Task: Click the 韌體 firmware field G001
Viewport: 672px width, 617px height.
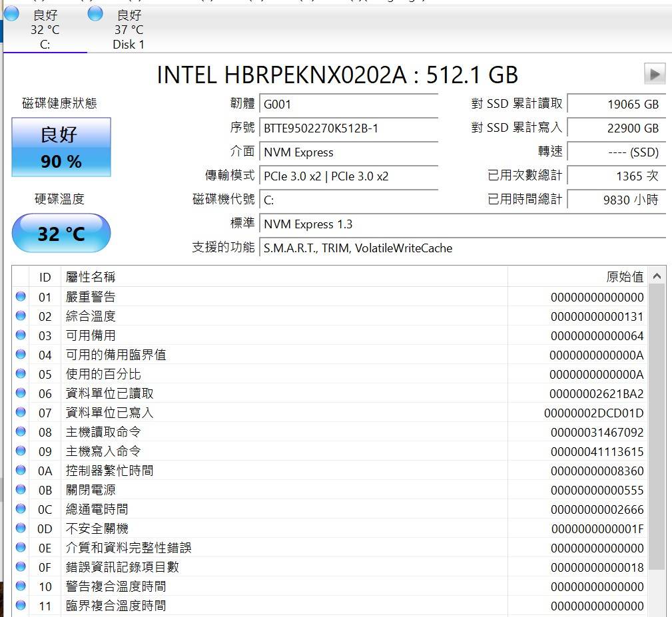Action: pos(348,104)
